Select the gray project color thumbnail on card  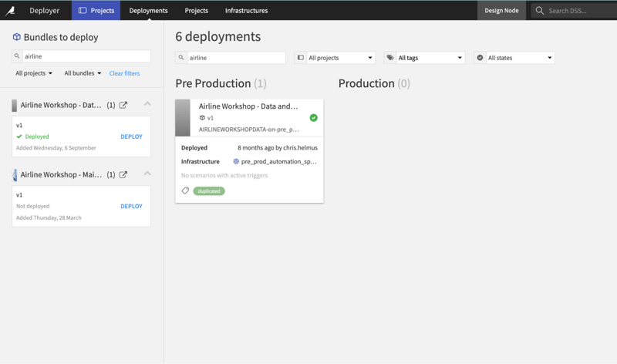coord(183,118)
